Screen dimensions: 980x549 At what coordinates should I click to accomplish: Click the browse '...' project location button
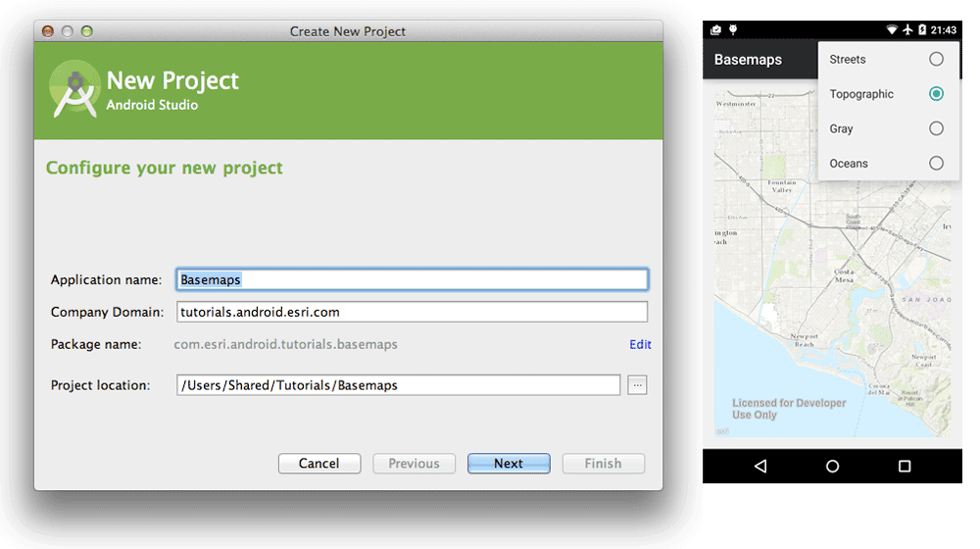[637, 385]
